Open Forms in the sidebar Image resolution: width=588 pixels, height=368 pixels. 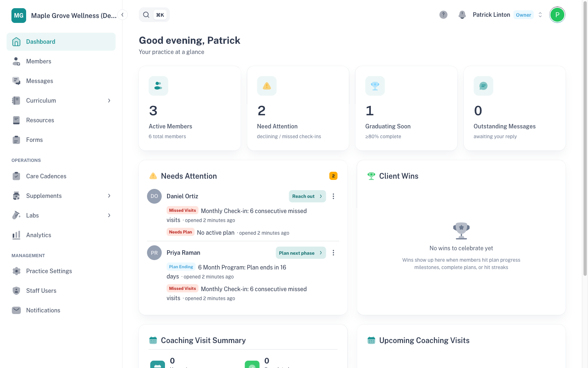tap(61, 140)
